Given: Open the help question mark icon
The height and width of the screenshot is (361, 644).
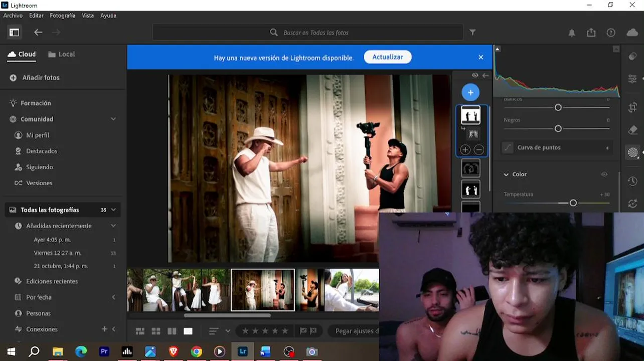Looking at the screenshot, I should click(x=611, y=33).
